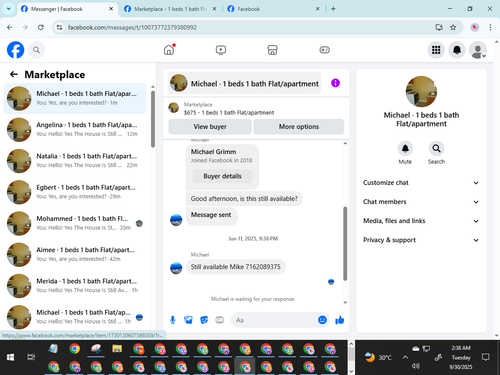
Task: Expand Customize chat section
Action: click(x=421, y=183)
